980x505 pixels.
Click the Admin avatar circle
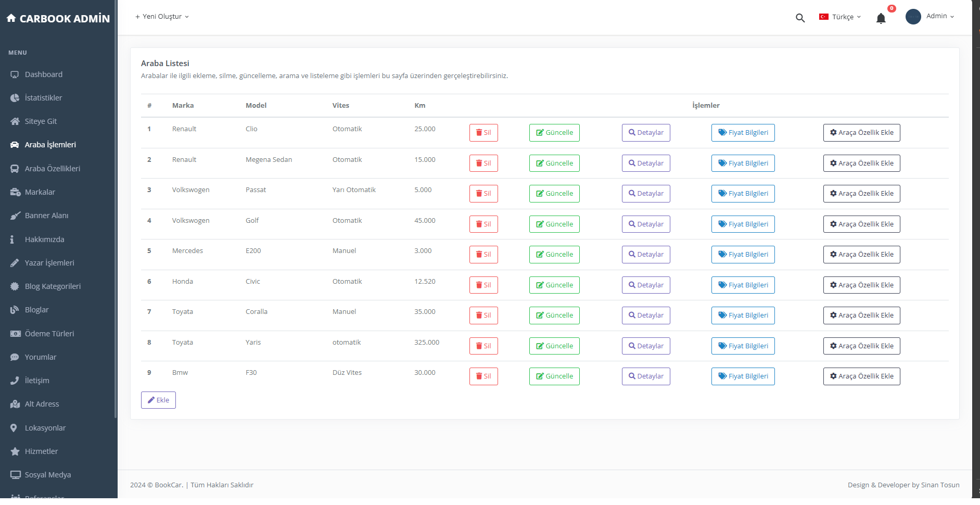point(913,17)
